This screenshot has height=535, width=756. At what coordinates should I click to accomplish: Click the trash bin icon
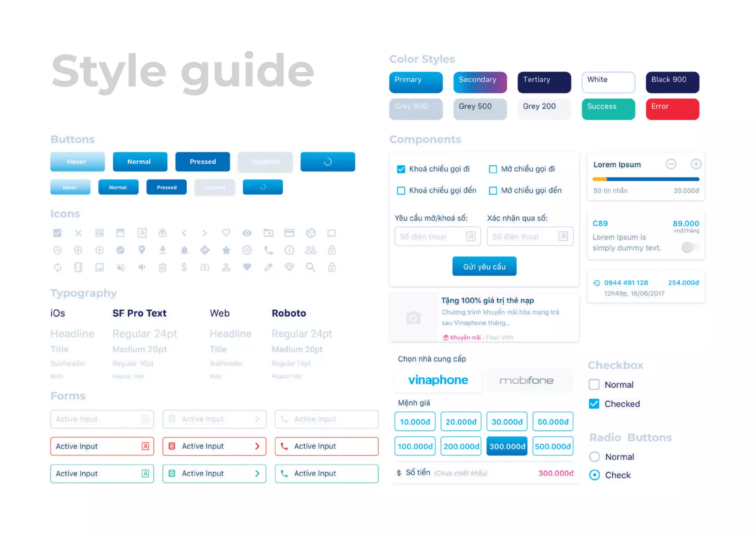[x=162, y=267]
